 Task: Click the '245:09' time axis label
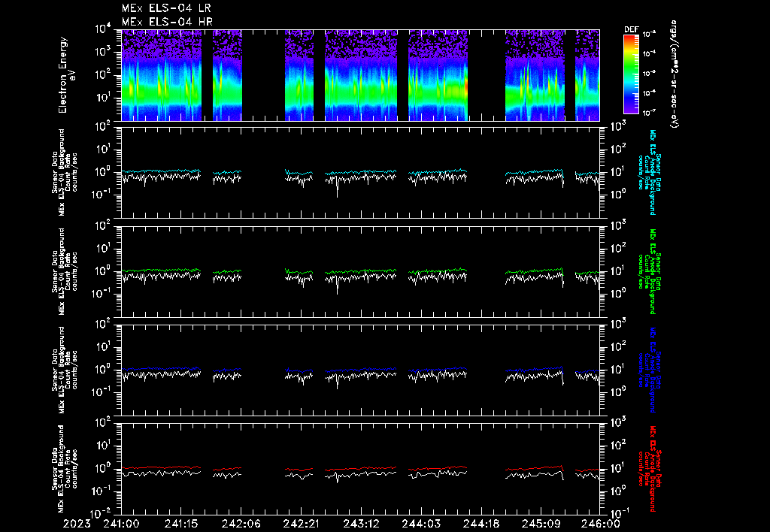[x=541, y=524]
